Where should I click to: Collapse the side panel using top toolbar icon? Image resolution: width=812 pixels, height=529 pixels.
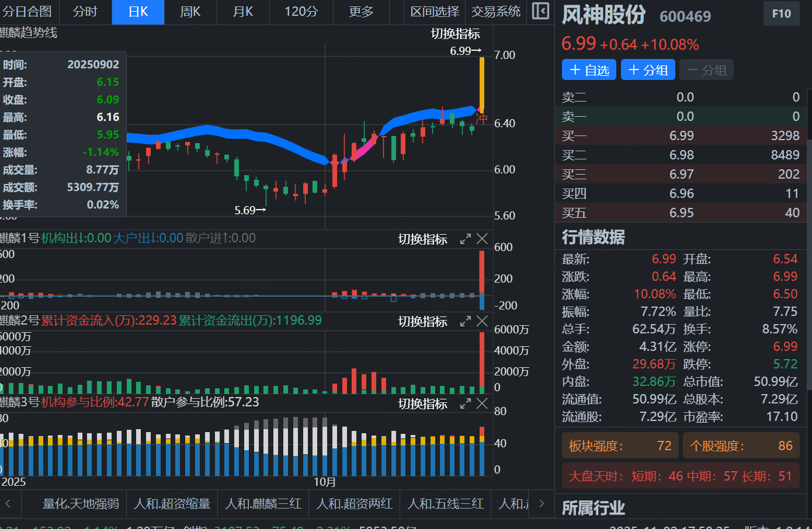point(540,11)
